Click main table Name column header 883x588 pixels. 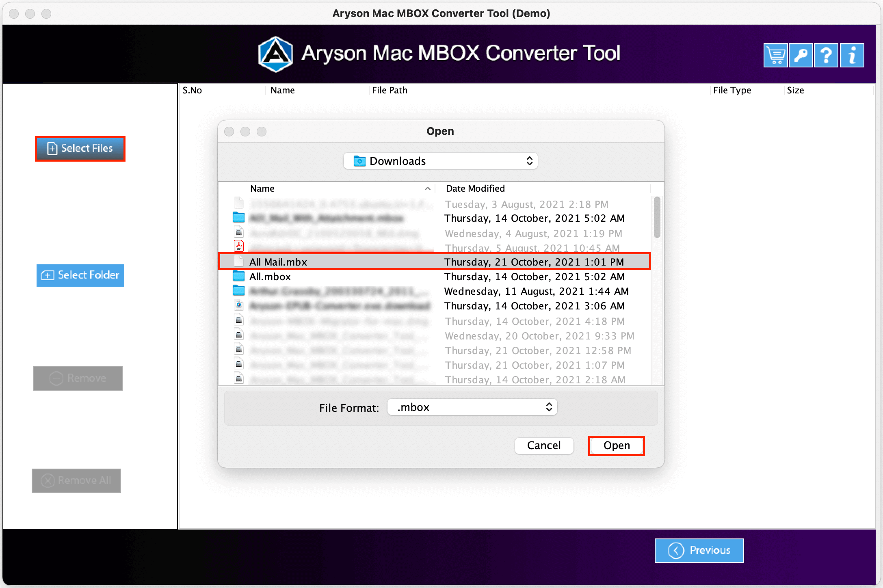[282, 90]
